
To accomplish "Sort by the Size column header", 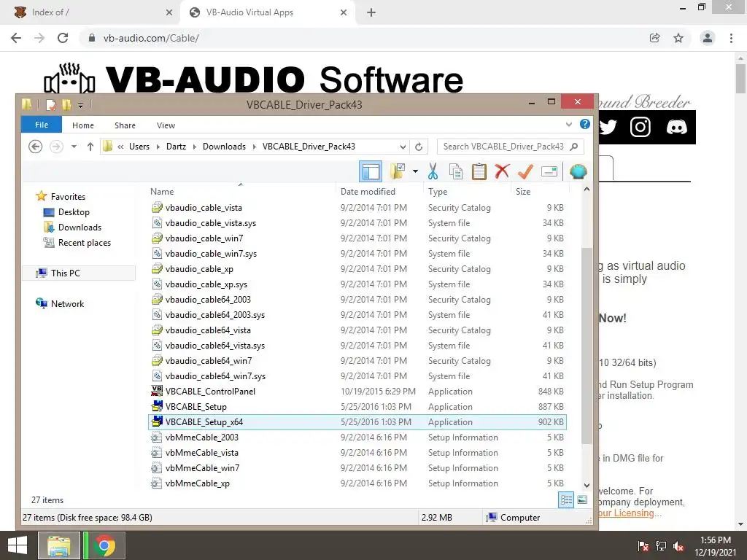I will pyautogui.click(x=522, y=192).
